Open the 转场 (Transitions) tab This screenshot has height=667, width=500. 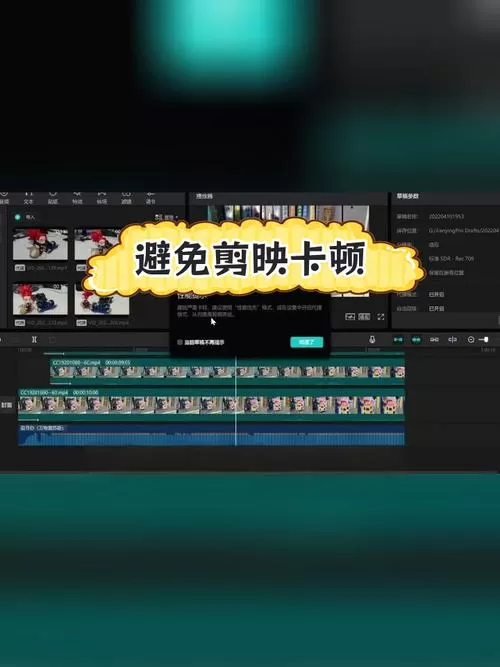tap(102, 198)
